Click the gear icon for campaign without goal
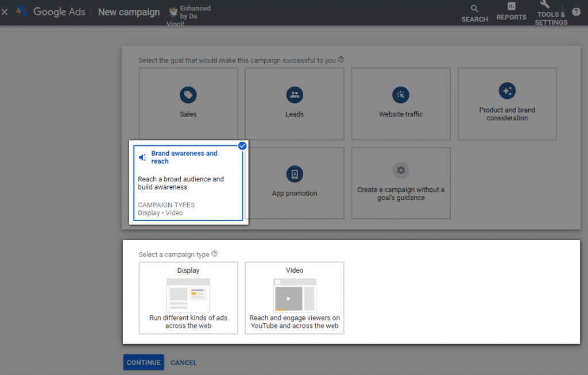Viewport: 588px width, 375px height. tap(401, 170)
